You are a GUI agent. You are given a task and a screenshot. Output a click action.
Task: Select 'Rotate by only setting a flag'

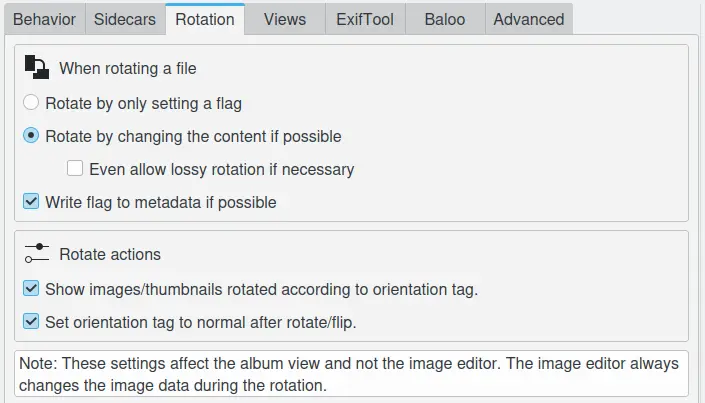[x=31, y=102]
